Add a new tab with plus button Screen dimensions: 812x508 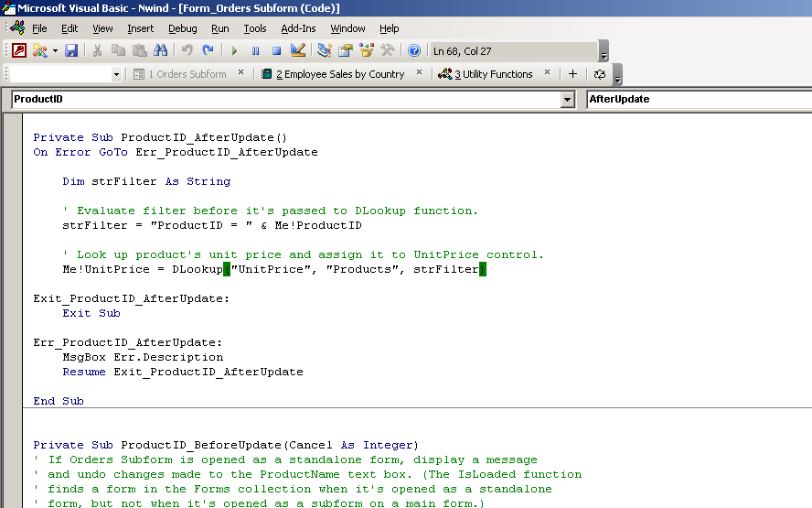(x=573, y=74)
